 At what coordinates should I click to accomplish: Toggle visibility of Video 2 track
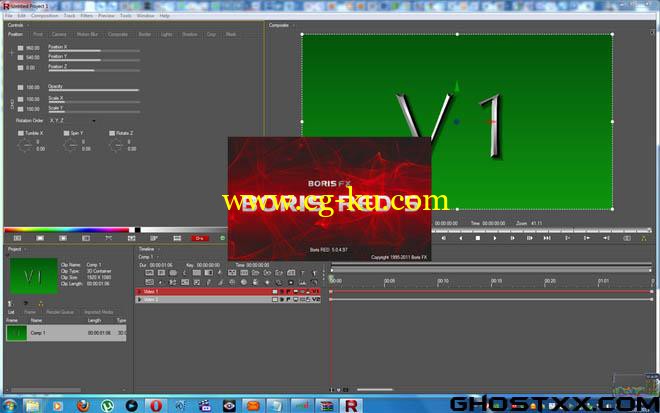tap(275, 300)
